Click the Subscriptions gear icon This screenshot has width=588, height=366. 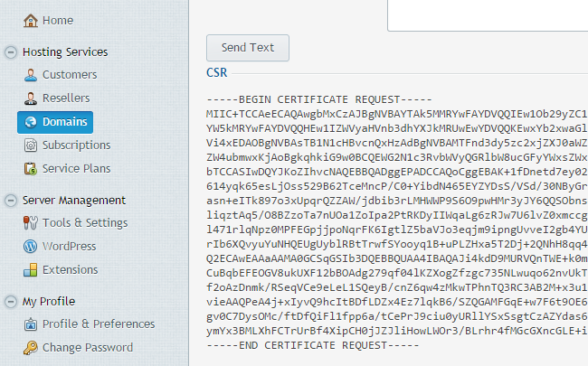pyautogui.click(x=31, y=145)
